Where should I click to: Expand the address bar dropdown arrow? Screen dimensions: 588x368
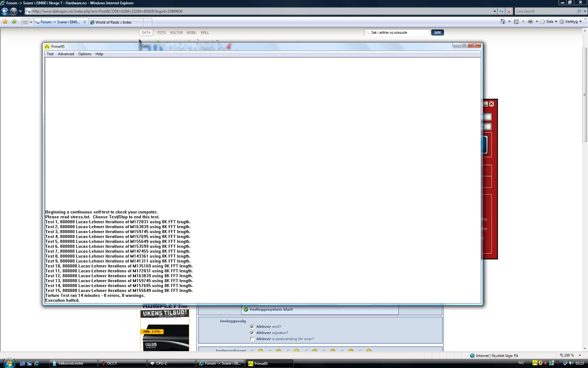(495, 11)
